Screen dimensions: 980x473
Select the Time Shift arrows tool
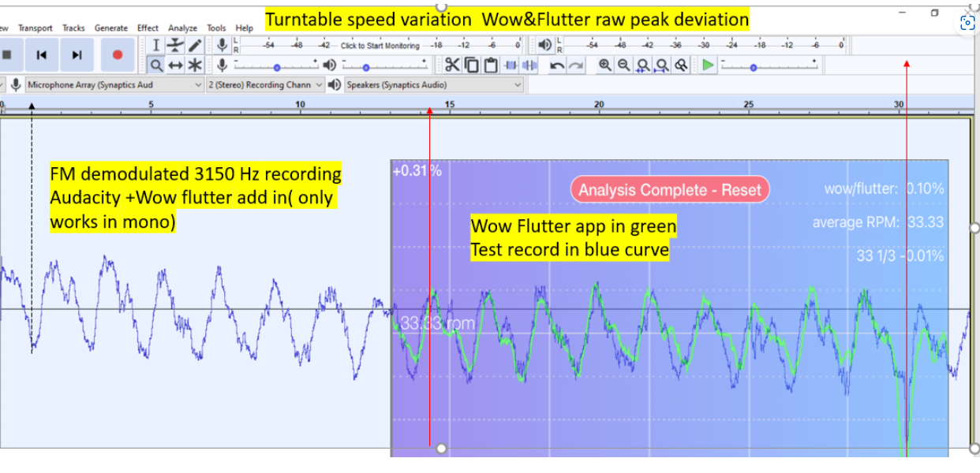tap(175, 65)
